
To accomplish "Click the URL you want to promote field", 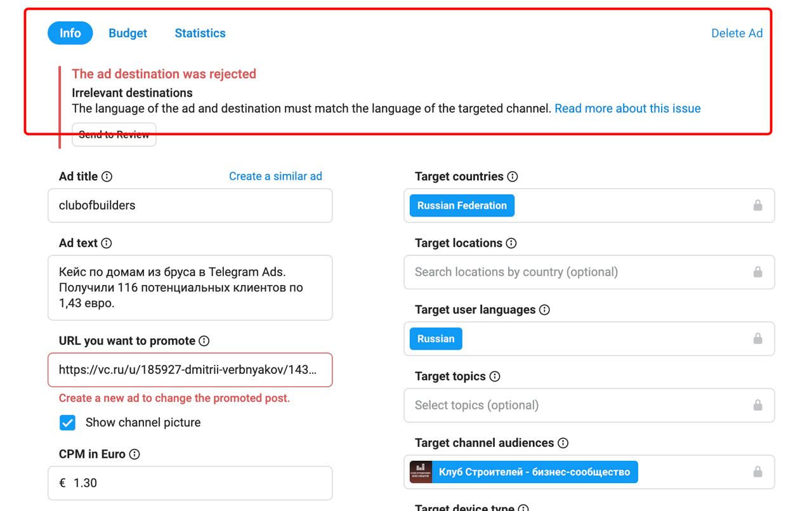I will (x=190, y=370).
